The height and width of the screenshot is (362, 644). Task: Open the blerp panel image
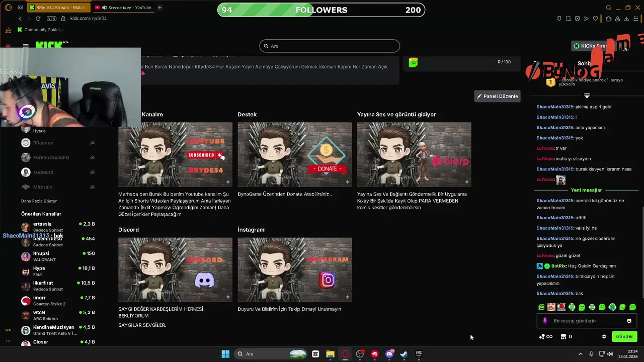click(414, 154)
